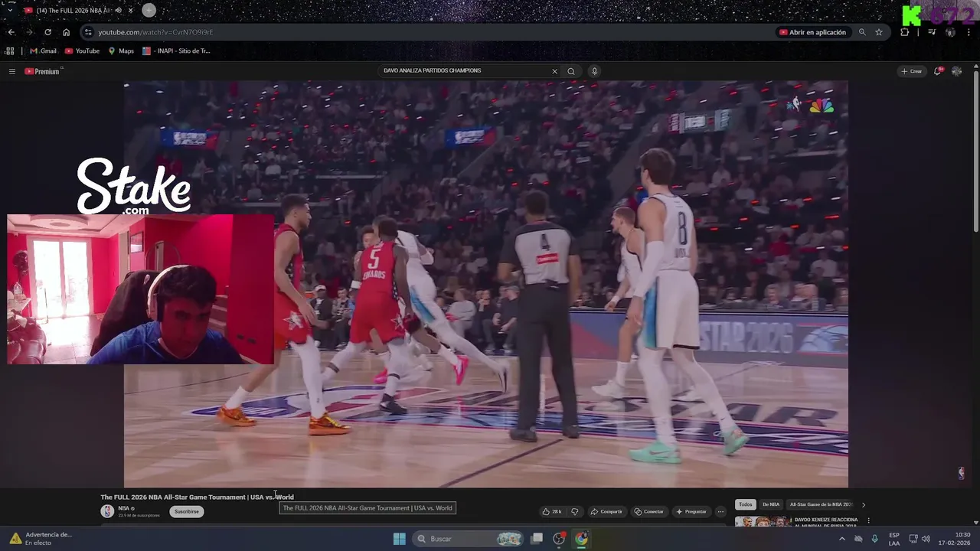Open the INAPI bookmark
The height and width of the screenshot is (551, 980).
pyautogui.click(x=176, y=51)
